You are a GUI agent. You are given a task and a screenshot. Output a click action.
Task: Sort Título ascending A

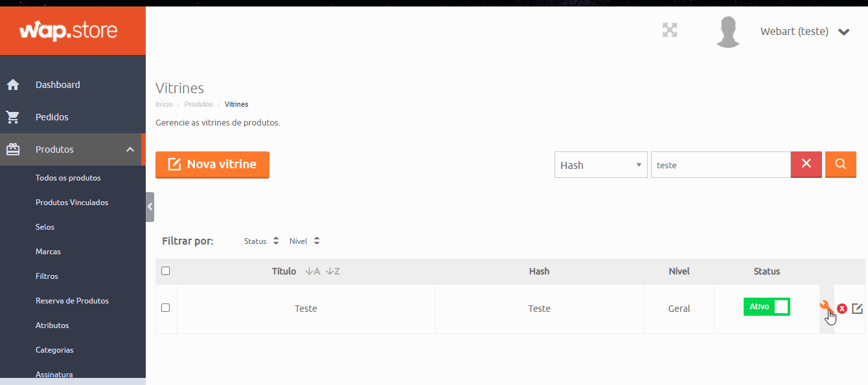313,271
